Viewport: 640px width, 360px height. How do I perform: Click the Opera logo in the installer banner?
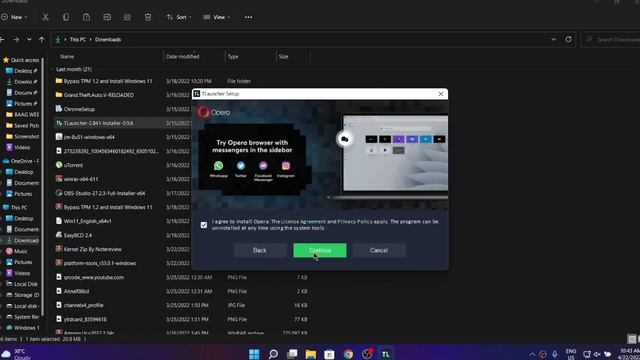click(214, 112)
